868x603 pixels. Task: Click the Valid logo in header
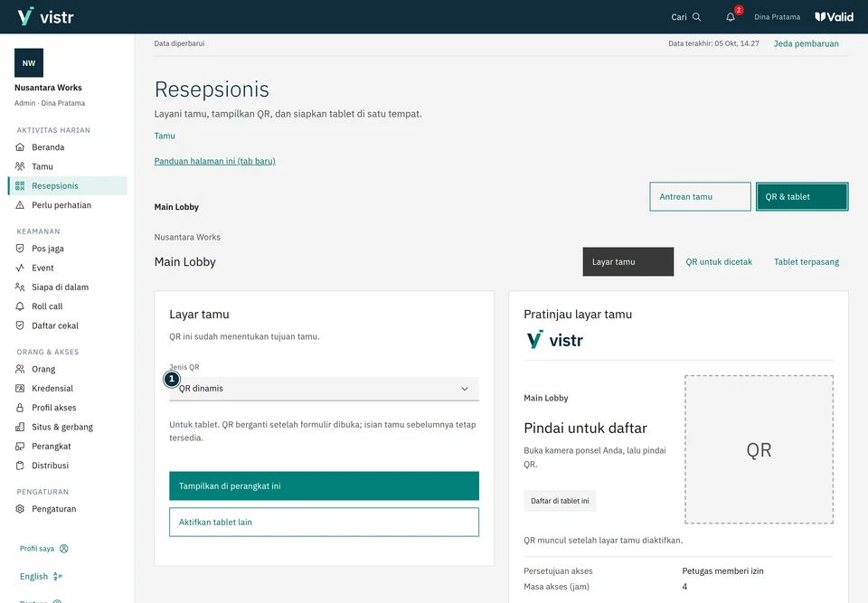click(x=835, y=17)
